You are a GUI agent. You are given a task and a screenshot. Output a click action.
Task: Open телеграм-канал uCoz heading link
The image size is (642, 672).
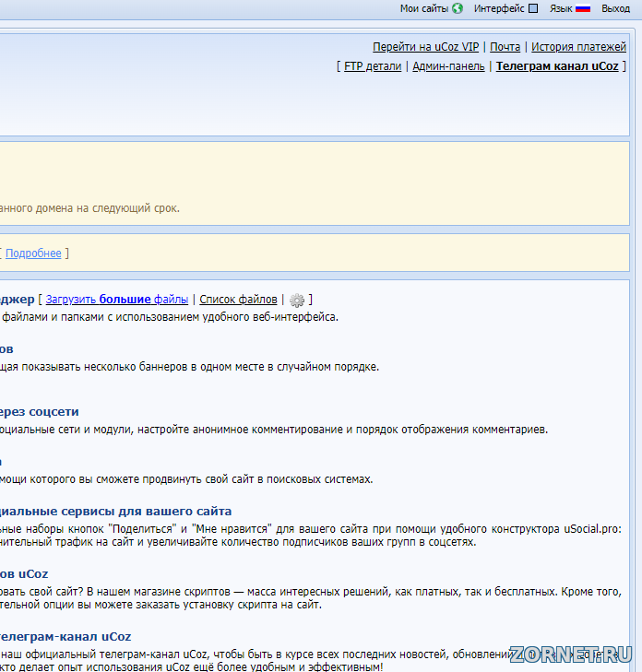[65, 637]
